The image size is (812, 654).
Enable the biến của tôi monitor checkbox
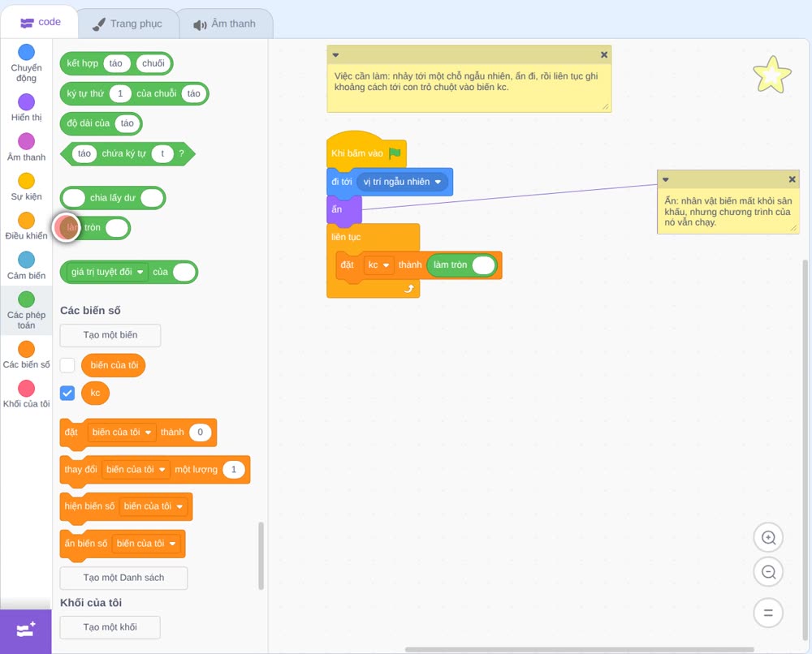tap(67, 365)
